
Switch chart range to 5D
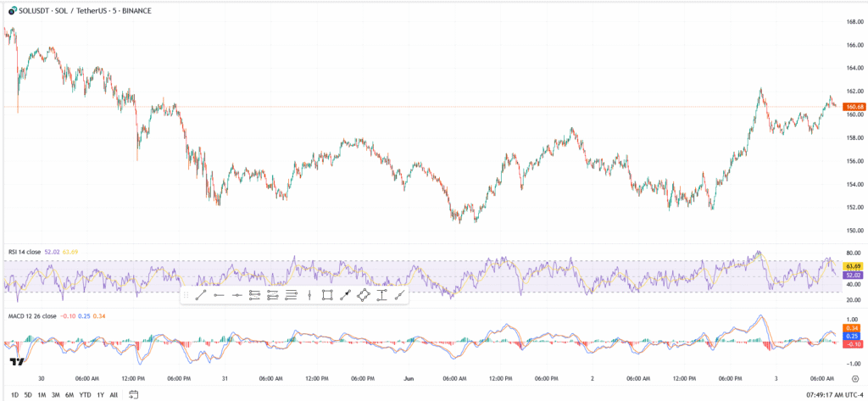pos(28,394)
